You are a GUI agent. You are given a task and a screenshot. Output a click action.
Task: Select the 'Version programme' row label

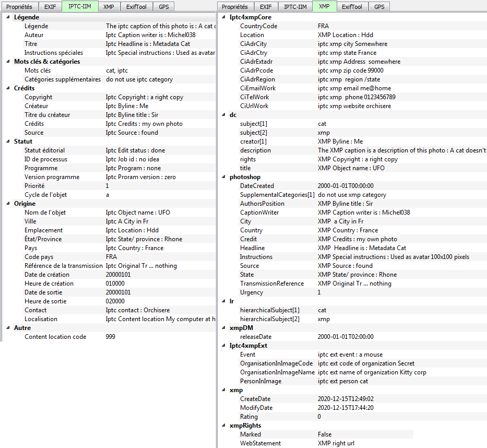[52, 177]
